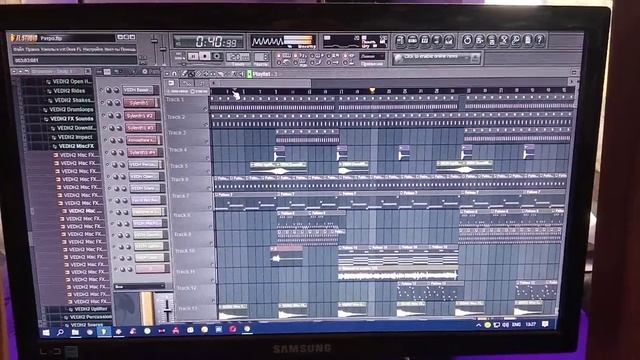The image size is (640, 360).
Task: Click the record transport button
Action: click(217, 56)
